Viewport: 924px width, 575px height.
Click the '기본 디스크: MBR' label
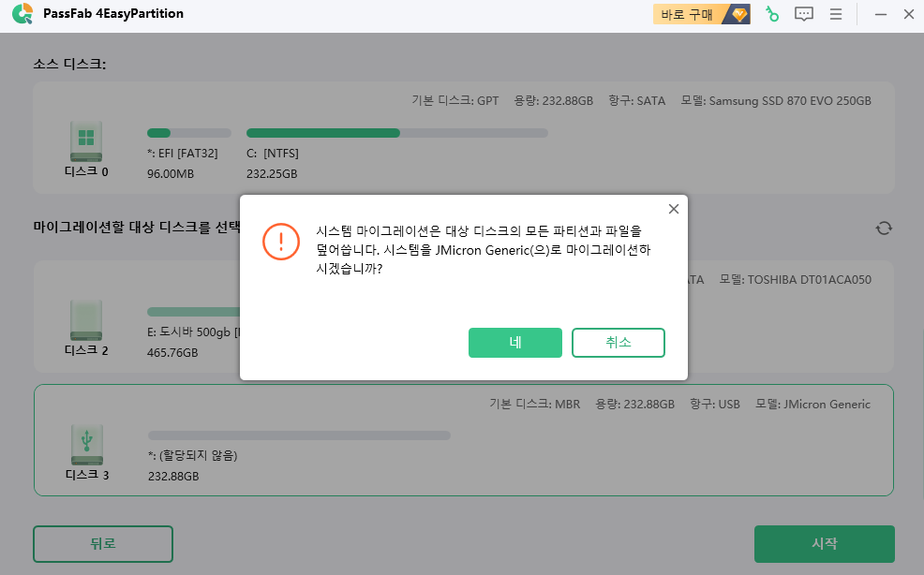[534, 405]
